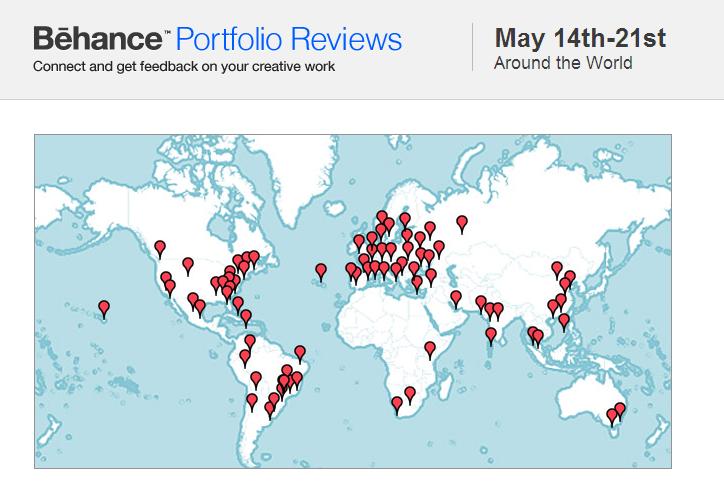Click the westernmost South Africa pin
The height and width of the screenshot is (488, 724).
(x=397, y=405)
